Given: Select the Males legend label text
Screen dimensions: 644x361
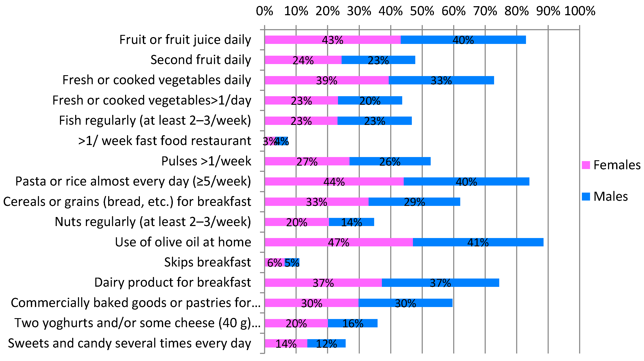Looking at the screenshot, I should [x=611, y=196].
